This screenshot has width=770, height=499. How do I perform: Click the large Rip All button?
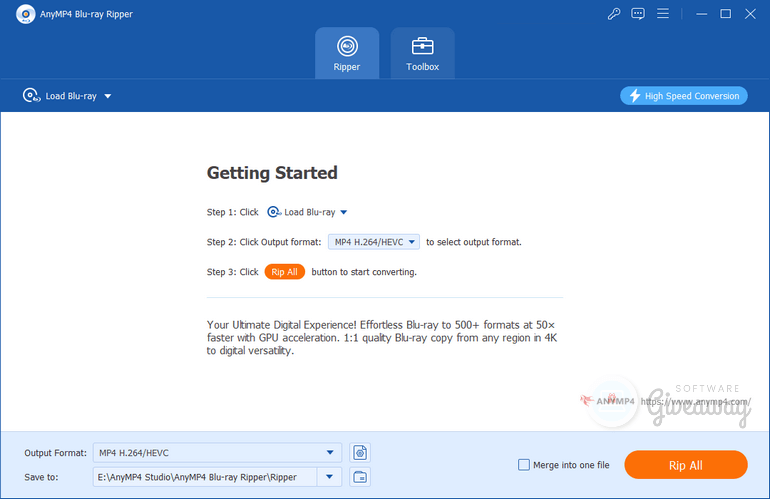tap(686, 465)
